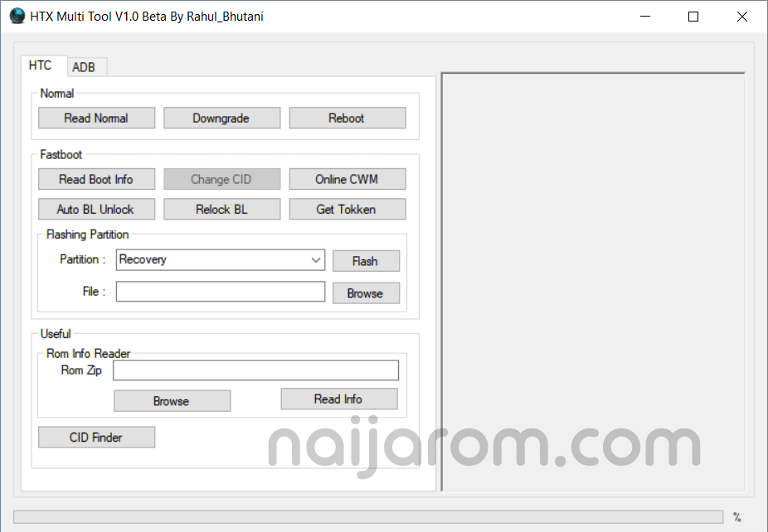The height and width of the screenshot is (532, 768).
Task: Click the greyed Change CID button
Action: click(222, 179)
